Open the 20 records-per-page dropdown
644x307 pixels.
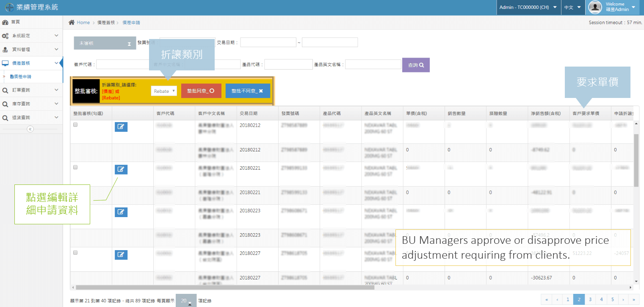point(186,300)
